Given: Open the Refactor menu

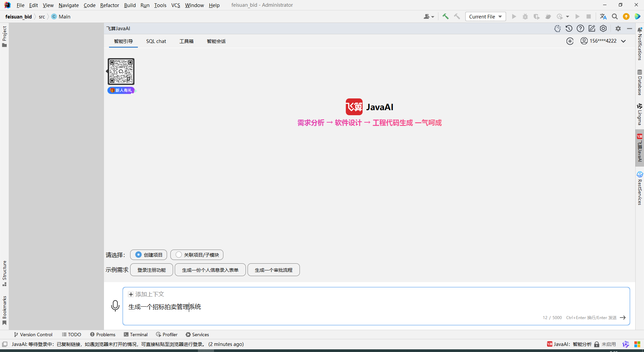Looking at the screenshot, I should 109,5.
